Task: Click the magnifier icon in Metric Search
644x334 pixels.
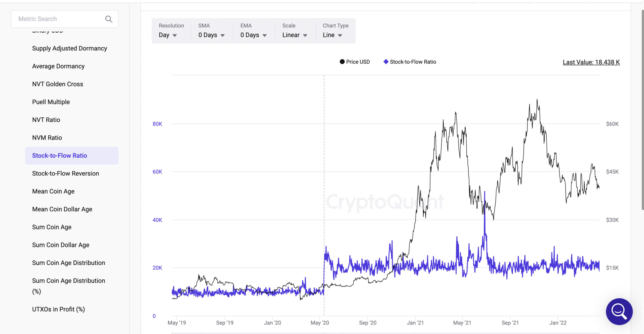Action: point(109,19)
